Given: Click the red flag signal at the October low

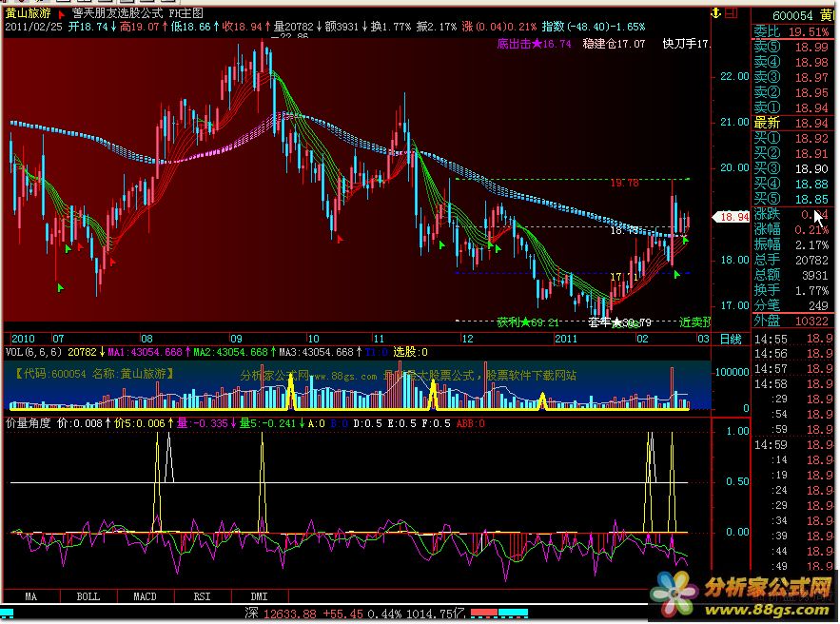Looking at the screenshot, I should point(340,239).
